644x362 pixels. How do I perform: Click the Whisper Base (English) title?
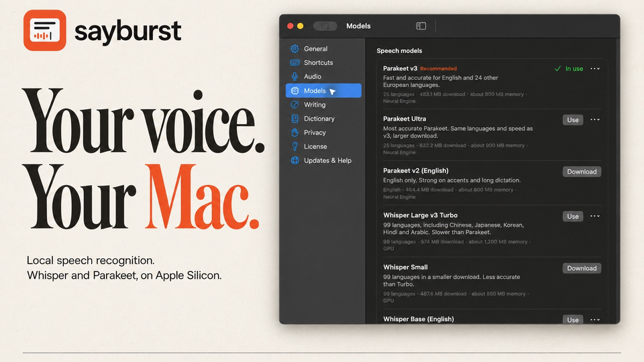418,319
